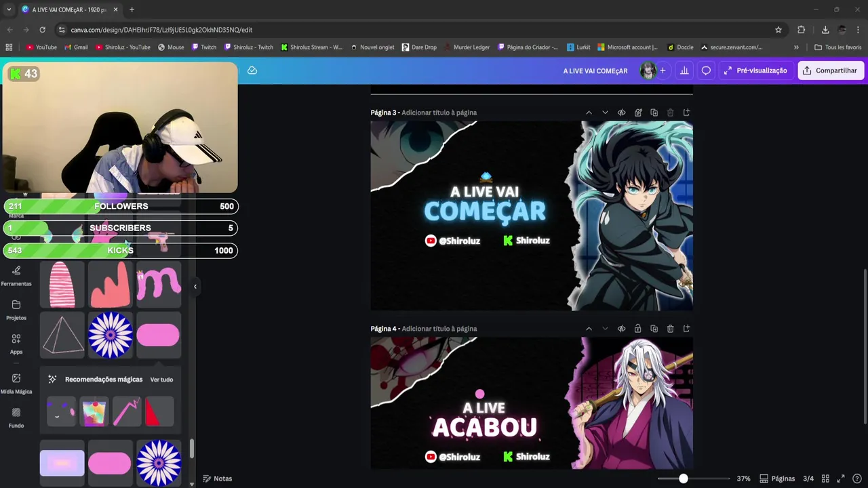
Task: Select lavender gradient rectangle element
Action: coord(62,463)
